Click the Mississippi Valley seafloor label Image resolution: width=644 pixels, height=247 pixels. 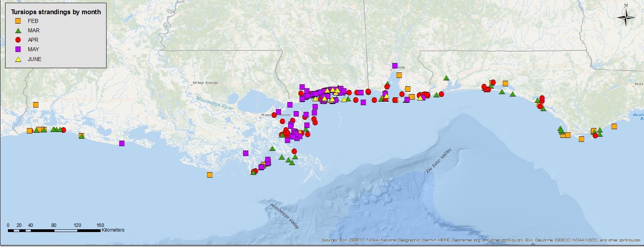pyautogui.click(x=285, y=216)
